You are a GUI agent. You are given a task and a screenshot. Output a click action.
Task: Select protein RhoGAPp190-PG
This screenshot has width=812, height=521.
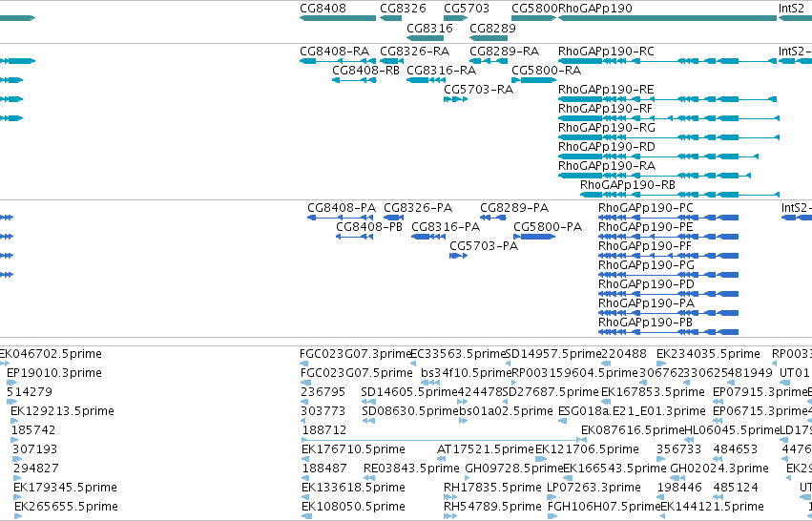pyautogui.click(x=668, y=275)
